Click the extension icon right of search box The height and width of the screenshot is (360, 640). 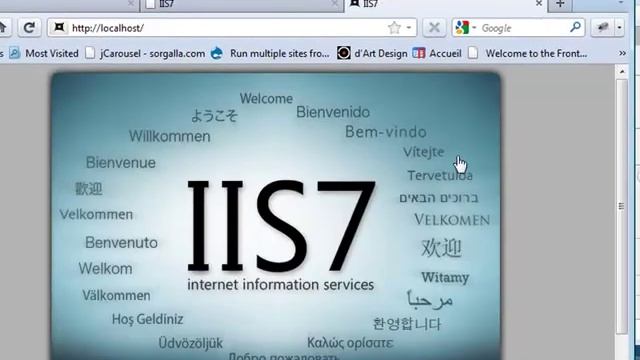603,28
